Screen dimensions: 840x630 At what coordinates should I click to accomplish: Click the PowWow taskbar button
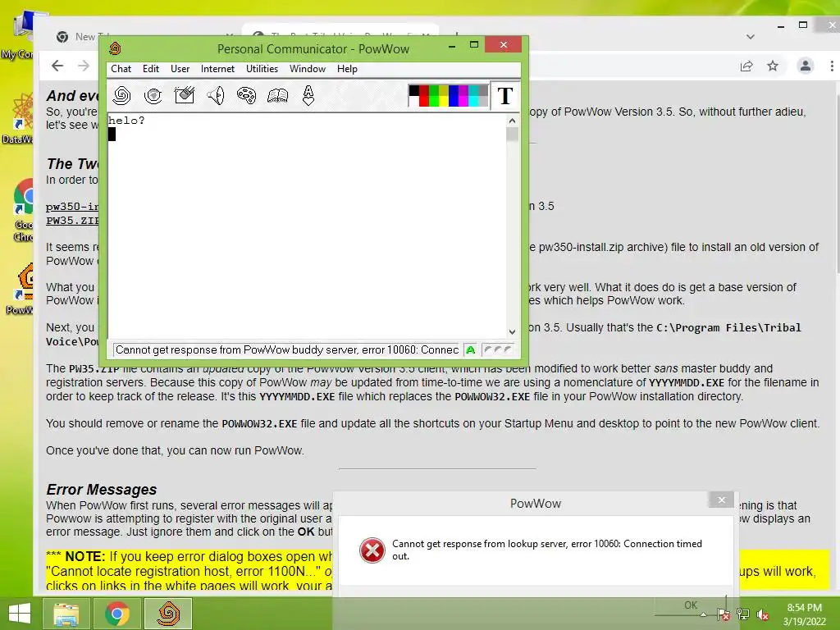pyautogui.click(x=168, y=614)
